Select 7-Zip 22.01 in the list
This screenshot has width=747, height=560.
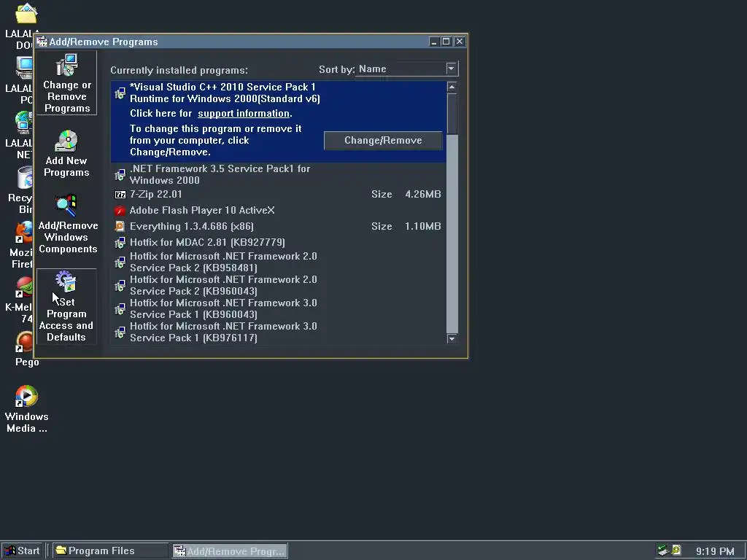[x=278, y=194]
